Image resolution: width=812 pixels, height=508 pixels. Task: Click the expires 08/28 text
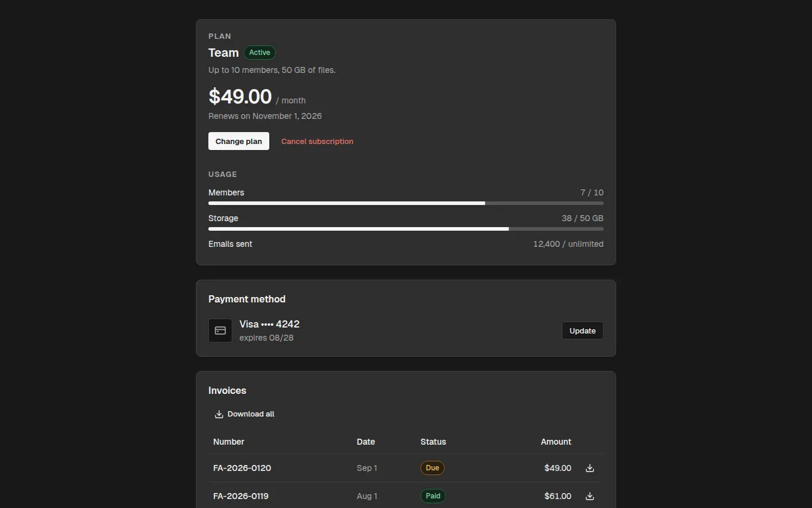pos(266,338)
